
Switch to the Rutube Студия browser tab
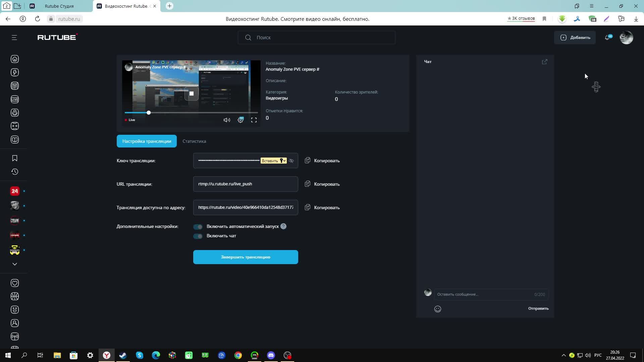(x=59, y=6)
